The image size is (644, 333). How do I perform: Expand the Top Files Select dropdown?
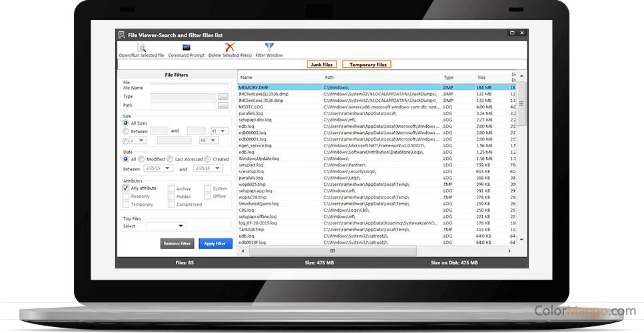coord(164,226)
